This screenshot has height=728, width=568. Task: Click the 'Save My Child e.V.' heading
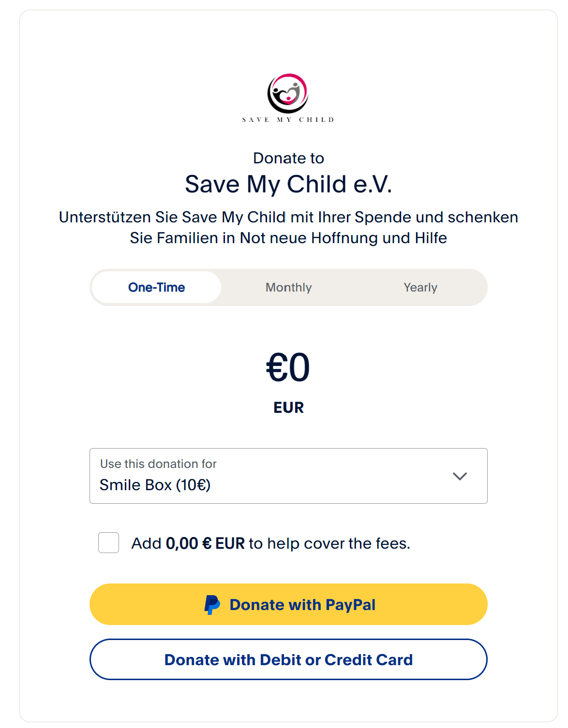click(288, 184)
